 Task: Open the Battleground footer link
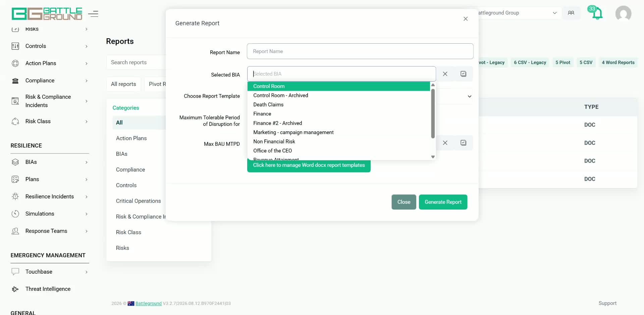coord(148,303)
